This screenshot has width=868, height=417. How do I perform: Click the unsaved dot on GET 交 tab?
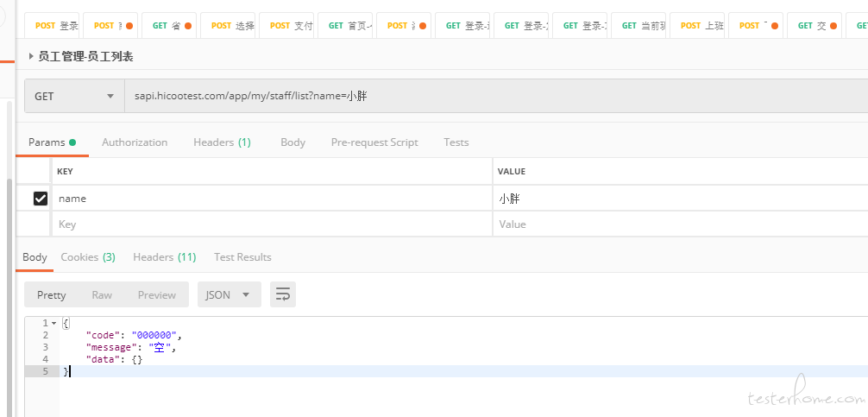833,26
